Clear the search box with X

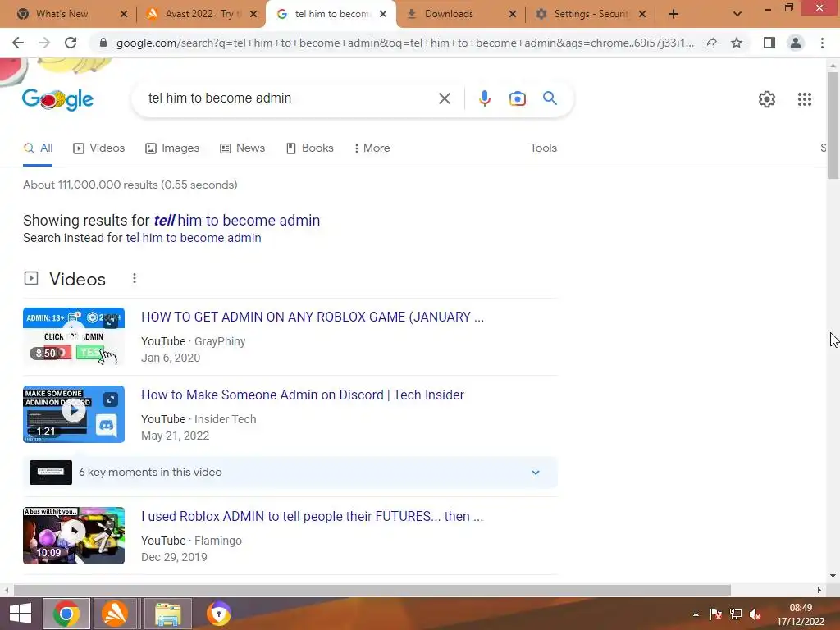click(x=444, y=98)
